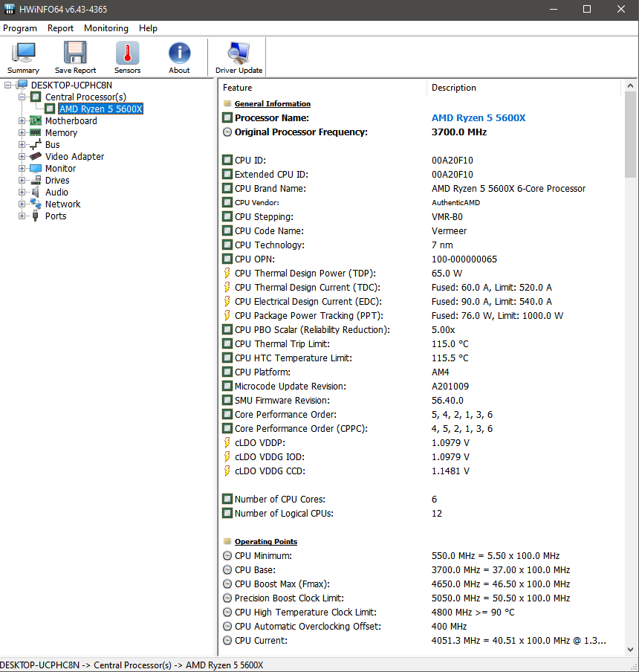Click the 'CPU Platform:' row label
This screenshot has height=672, width=639.
tap(262, 372)
